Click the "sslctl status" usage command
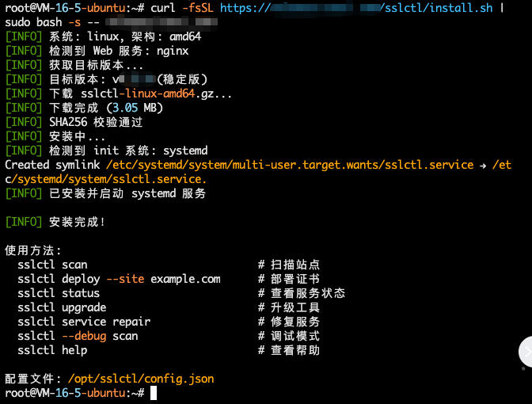Screen dimensions: 532x404 click(x=59, y=293)
